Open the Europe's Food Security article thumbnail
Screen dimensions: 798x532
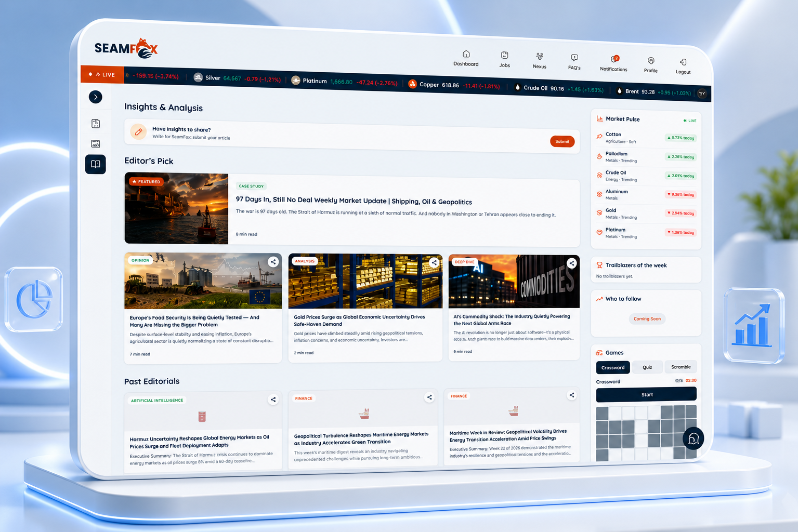203,281
